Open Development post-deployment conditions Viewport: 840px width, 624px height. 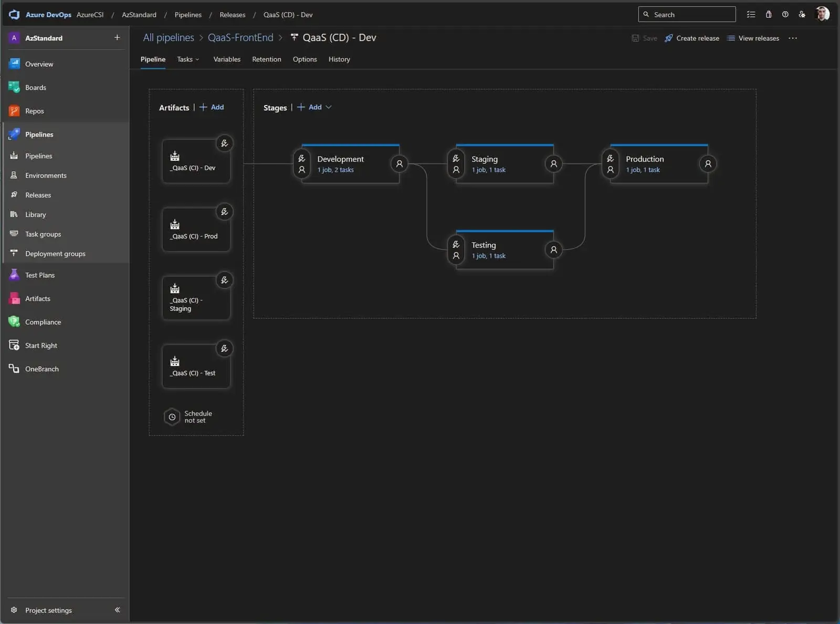click(400, 164)
